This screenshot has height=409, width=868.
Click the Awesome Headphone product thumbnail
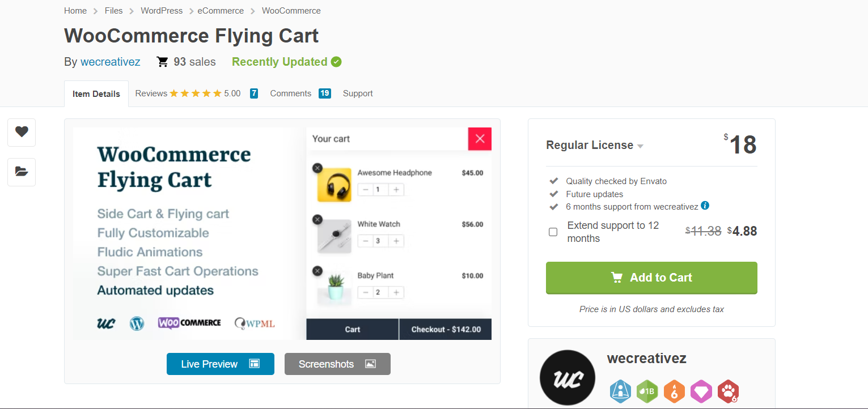[x=335, y=185]
